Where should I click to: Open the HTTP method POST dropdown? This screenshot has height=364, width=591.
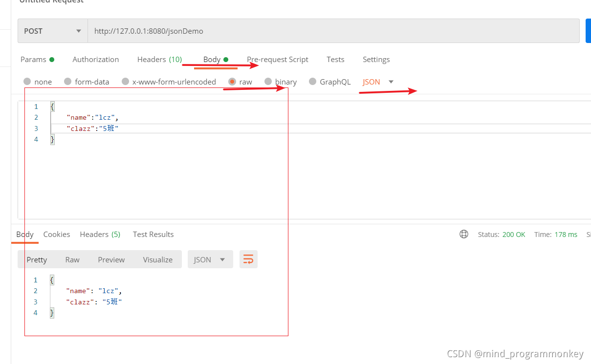53,31
